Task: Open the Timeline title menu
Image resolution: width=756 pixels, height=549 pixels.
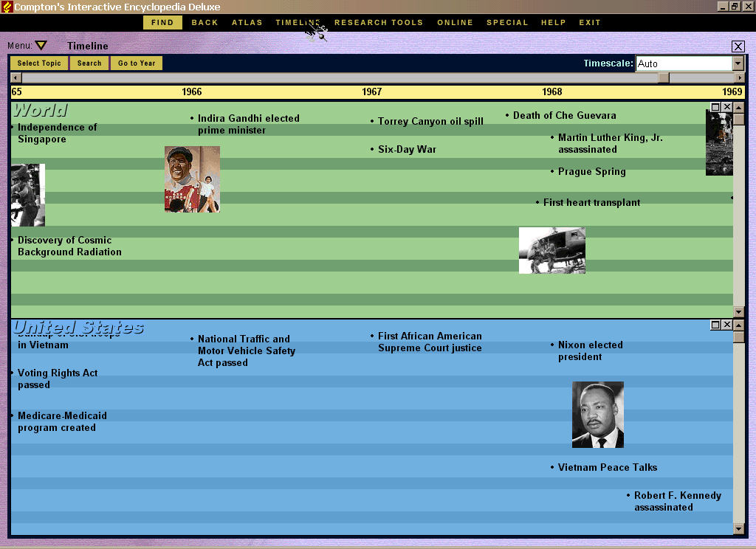Action: 87,45
